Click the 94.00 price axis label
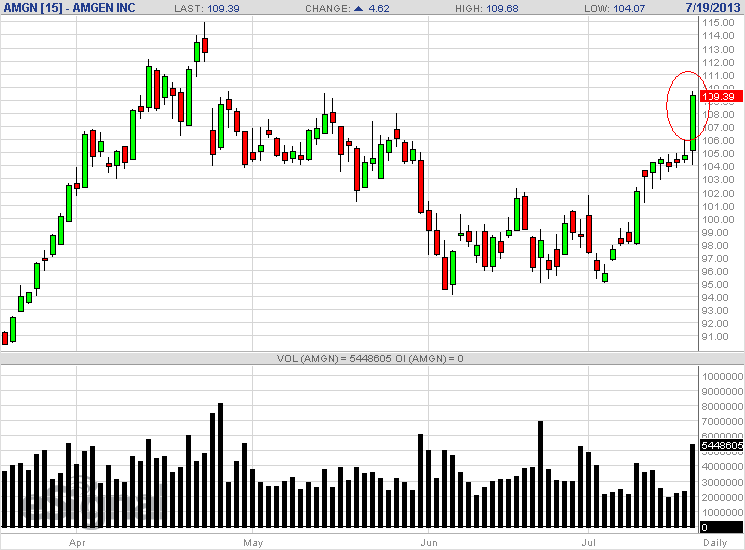745x550 pixels. coord(715,297)
